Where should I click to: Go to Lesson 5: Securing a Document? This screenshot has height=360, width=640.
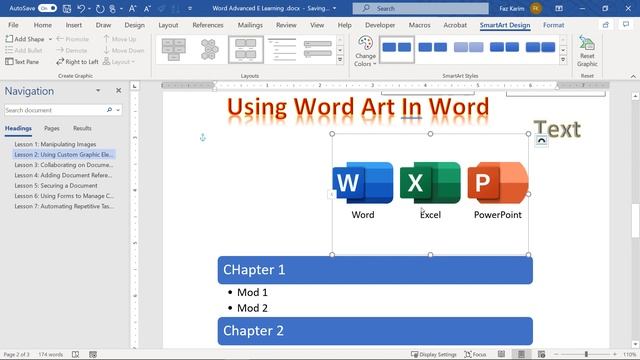pos(56,186)
